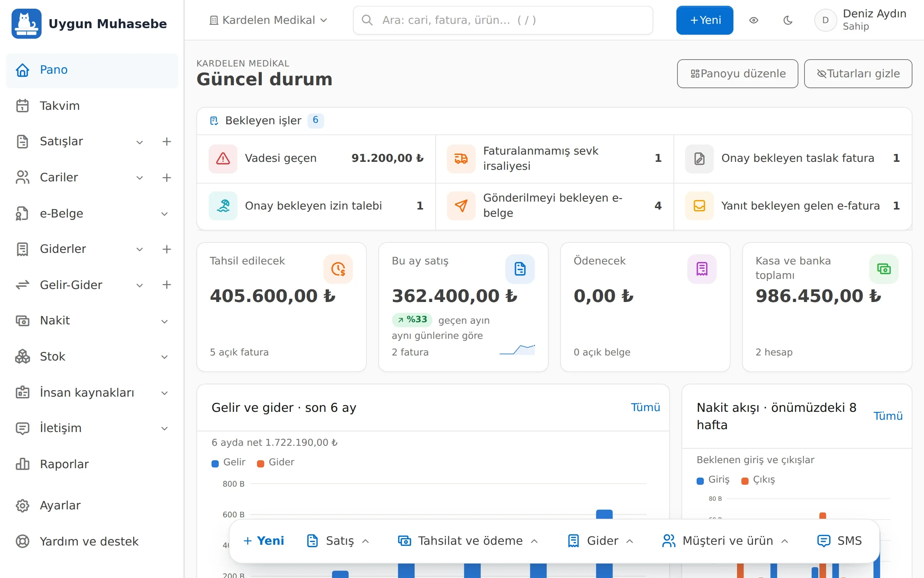Click the plus icon next to Cariler
This screenshot has height=578, width=924.
pos(166,177)
